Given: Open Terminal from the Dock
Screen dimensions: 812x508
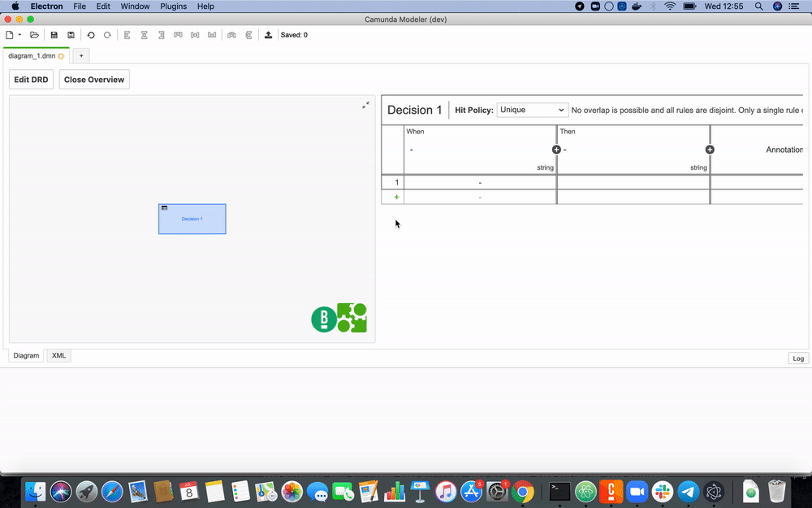Looking at the screenshot, I should (559, 492).
